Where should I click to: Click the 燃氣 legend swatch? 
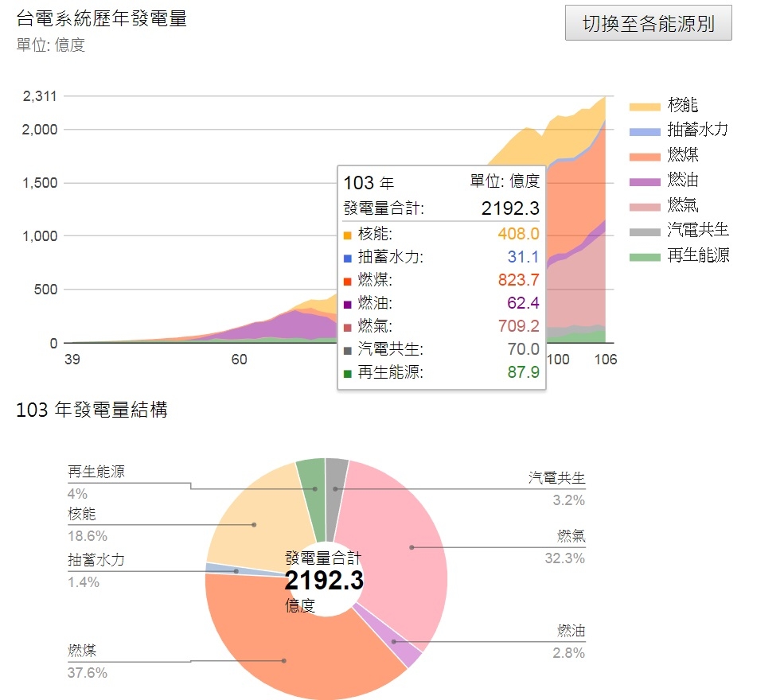[x=645, y=207]
